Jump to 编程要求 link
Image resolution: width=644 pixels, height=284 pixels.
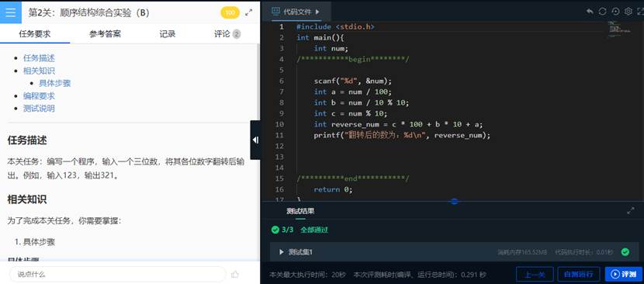(x=39, y=96)
